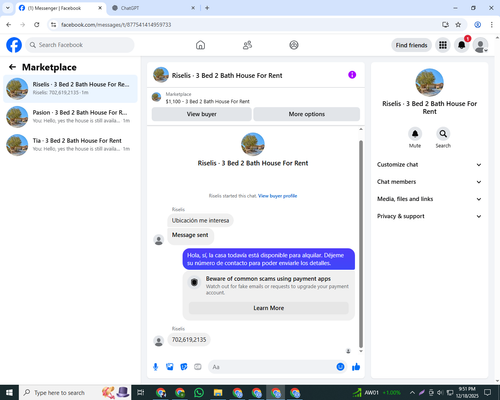Send a voice clip with microphone icon
The image size is (500, 400).
155,367
